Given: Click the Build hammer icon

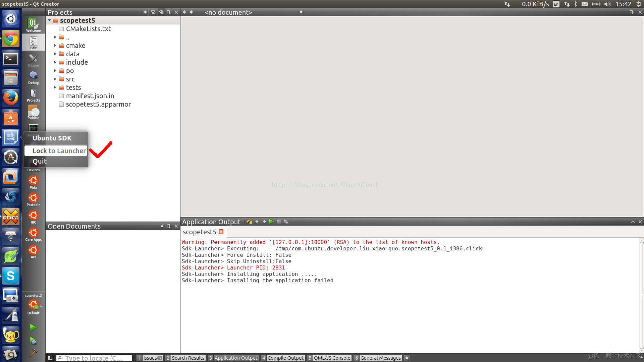Looking at the screenshot, I should (33, 352).
